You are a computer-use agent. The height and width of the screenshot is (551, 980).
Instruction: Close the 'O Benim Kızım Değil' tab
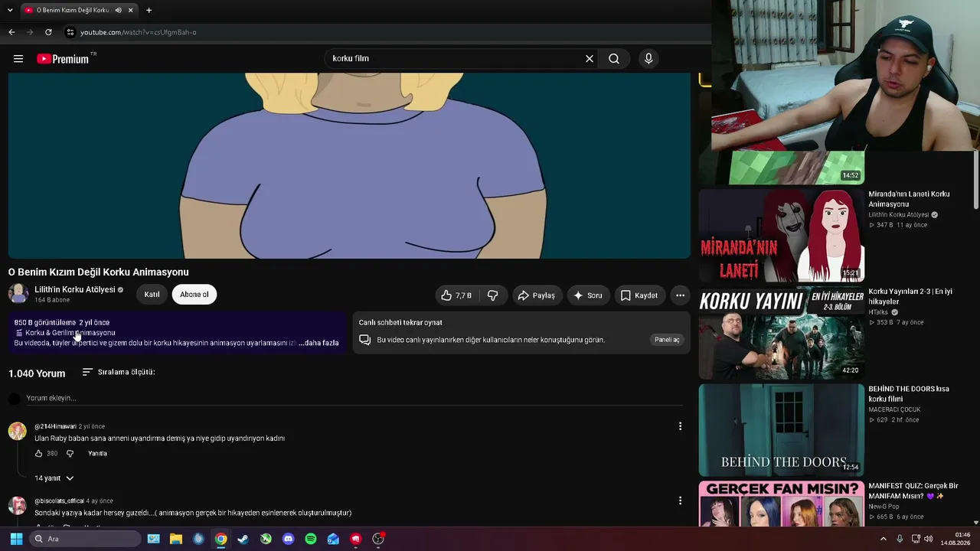tap(131, 10)
